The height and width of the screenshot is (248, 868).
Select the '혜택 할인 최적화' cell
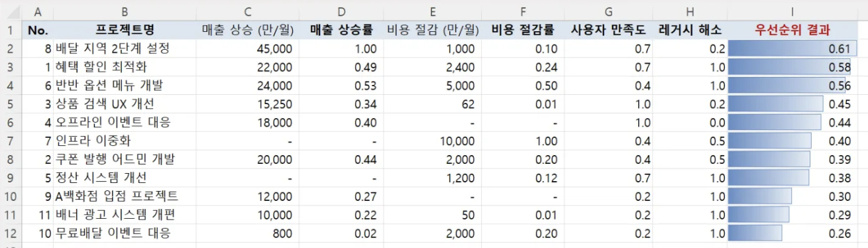pos(125,67)
